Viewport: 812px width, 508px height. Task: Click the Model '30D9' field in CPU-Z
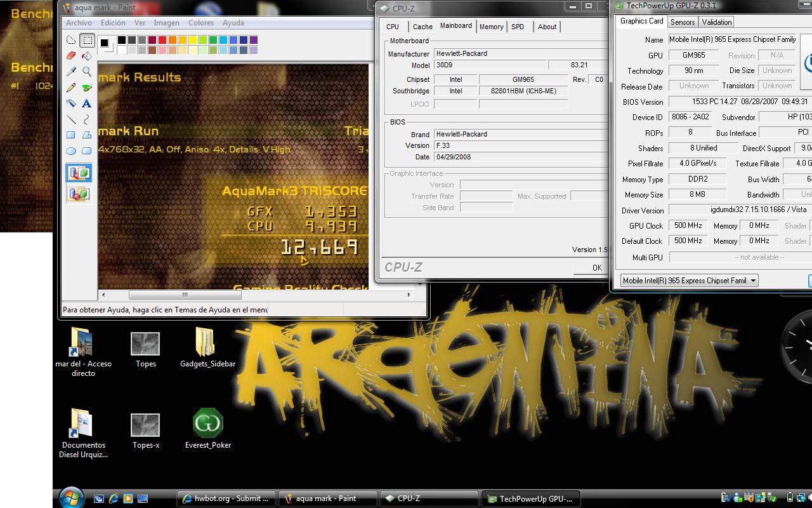[489, 65]
